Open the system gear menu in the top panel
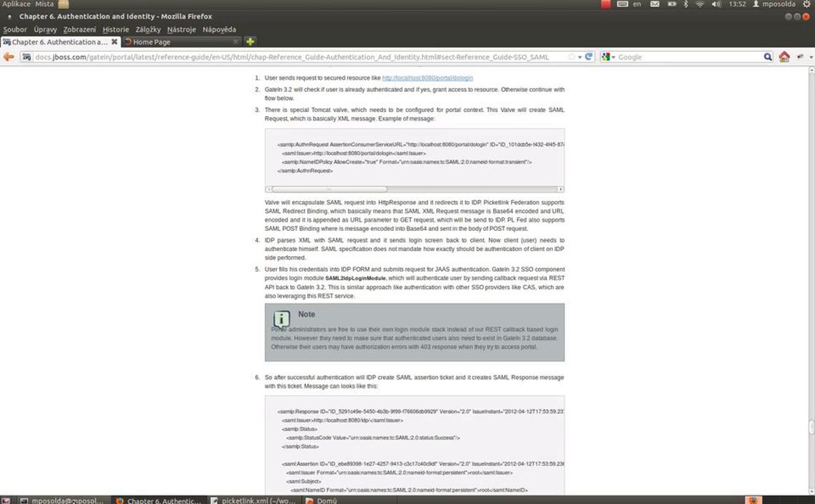The width and height of the screenshot is (815, 504). click(x=807, y=4)
